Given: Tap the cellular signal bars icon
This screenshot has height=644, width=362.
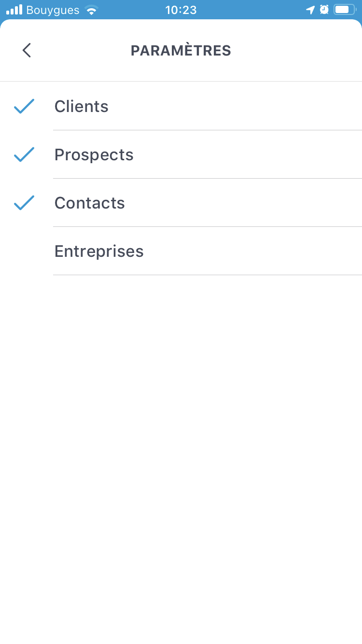Looking at the screenshot, I should (14, 10).
